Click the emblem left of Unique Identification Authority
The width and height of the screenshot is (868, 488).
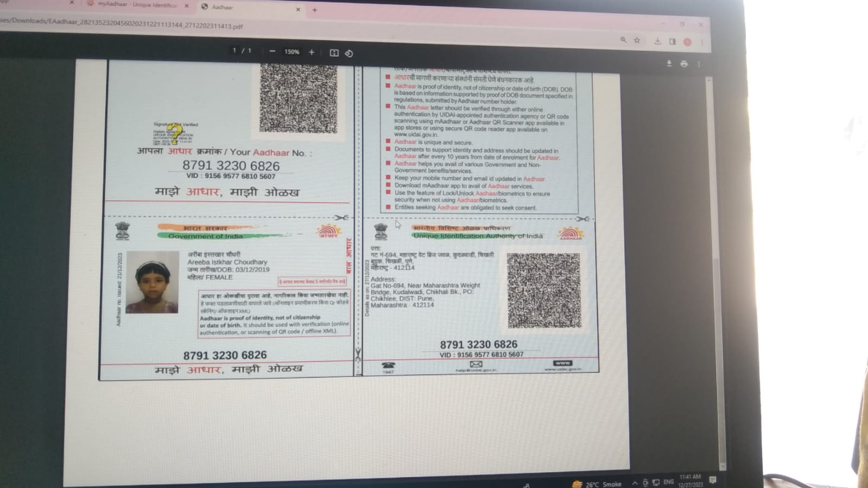click(x=381, y=232)
